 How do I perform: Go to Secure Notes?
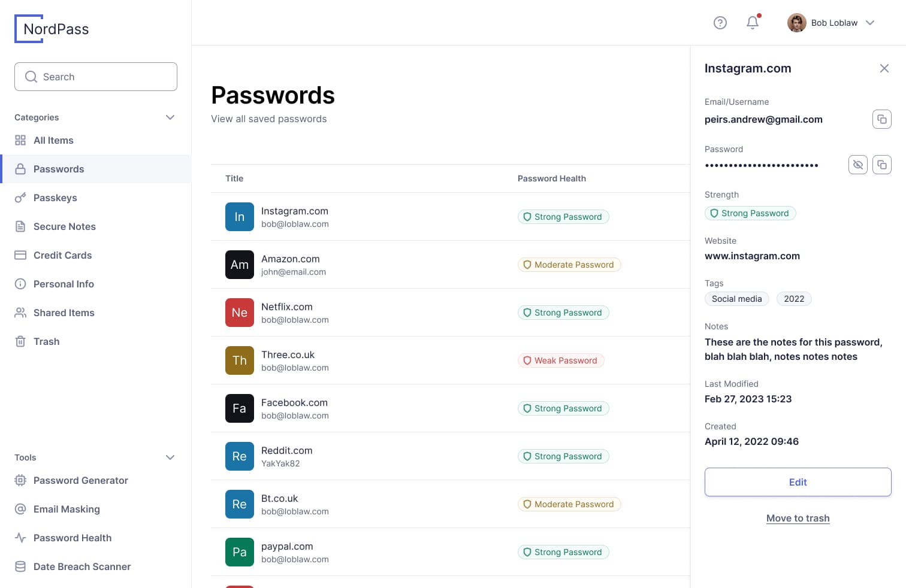pos(96,226)
